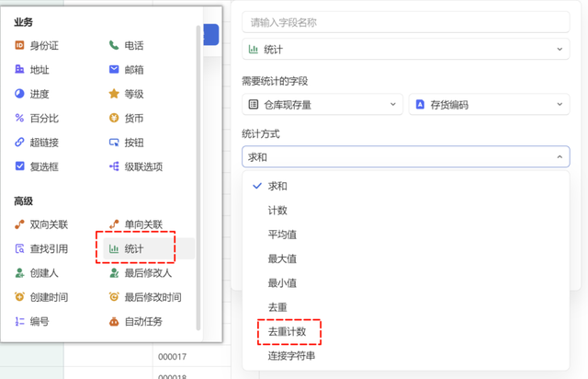Pick the 最后修改时间 clock icon

pyautogui.click(x=114, y=297)
